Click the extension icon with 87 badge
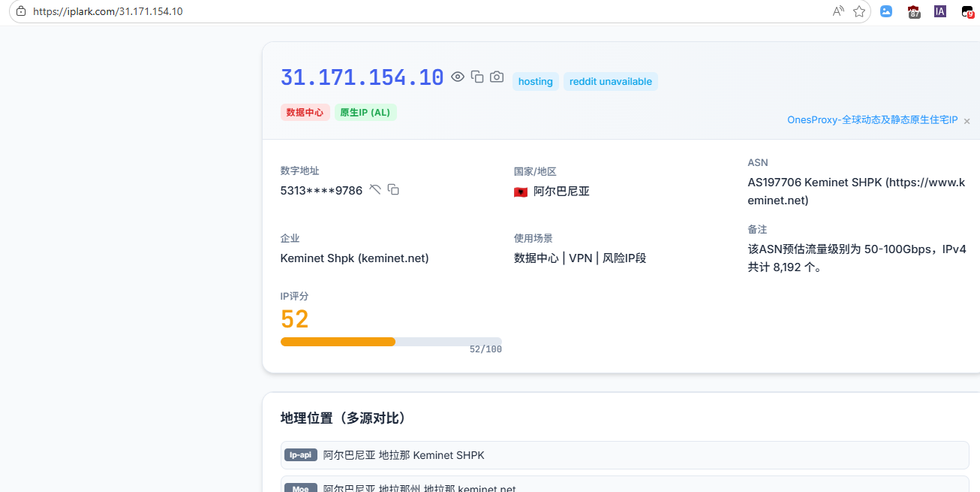The image size is (980, 492). pos(914,11)
